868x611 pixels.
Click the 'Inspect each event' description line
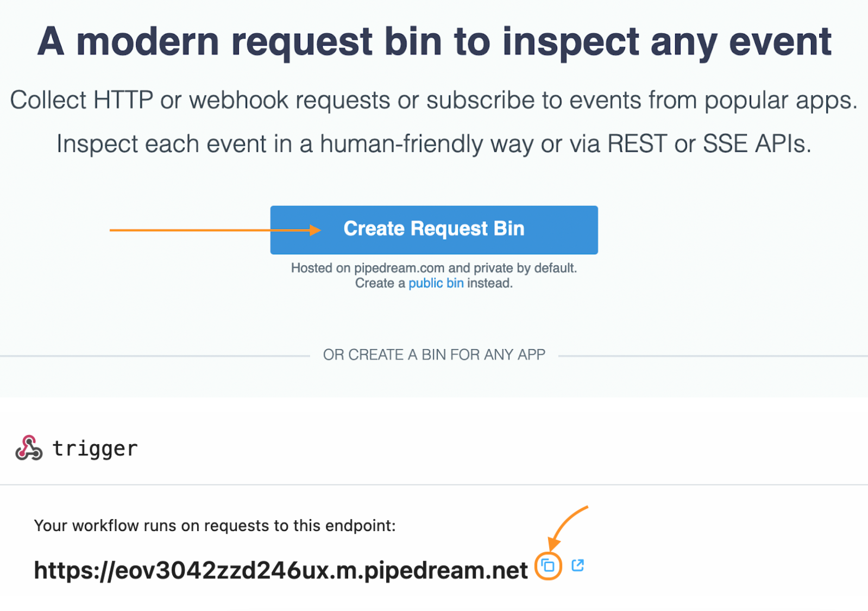433,144
